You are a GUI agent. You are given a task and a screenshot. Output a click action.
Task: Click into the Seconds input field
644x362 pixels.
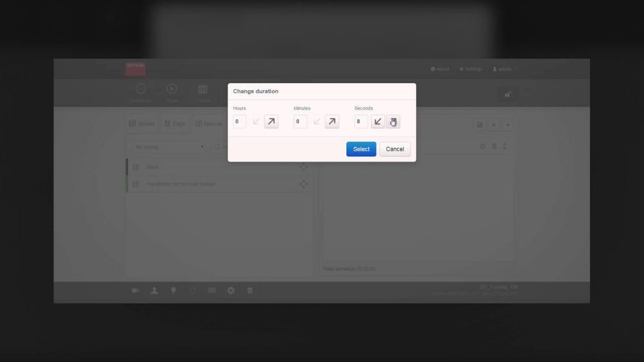(361, 121)
